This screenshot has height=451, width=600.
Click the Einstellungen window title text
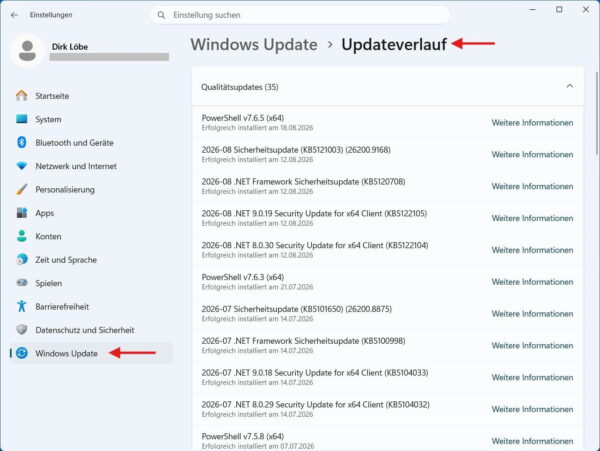(x=51, y=15)
